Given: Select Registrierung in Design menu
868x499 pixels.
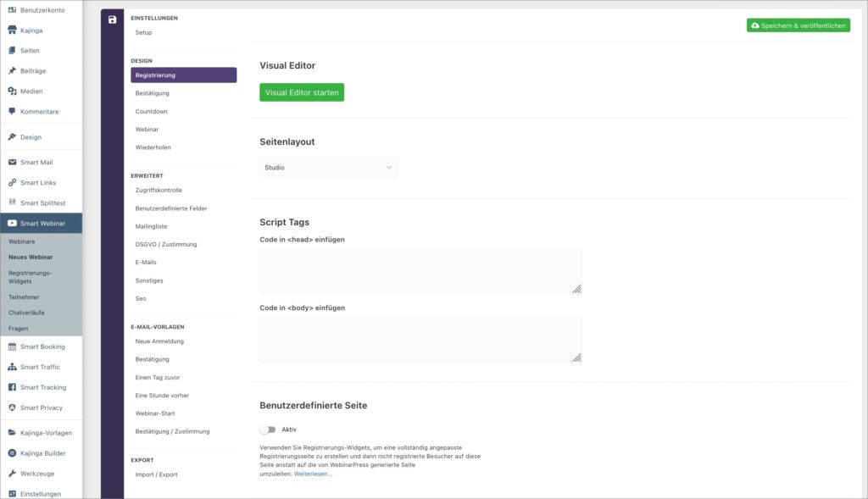Looking at the screenshot, I should click(184, 75).
